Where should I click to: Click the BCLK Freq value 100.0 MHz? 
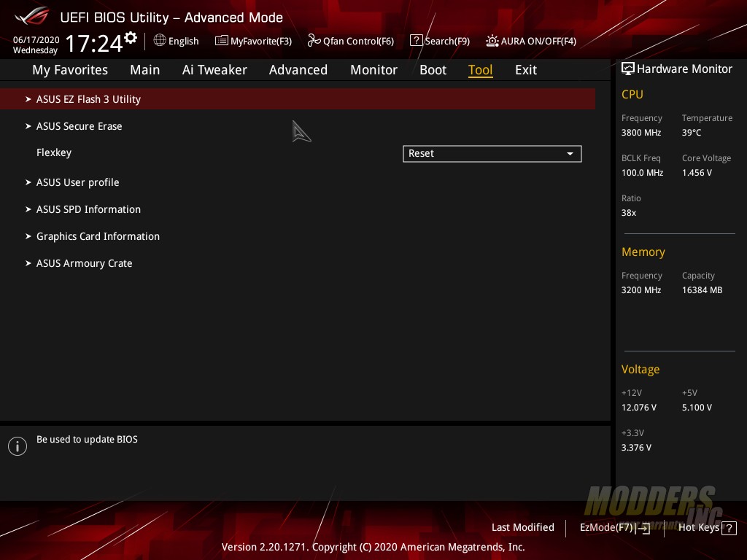coord(642,172)
